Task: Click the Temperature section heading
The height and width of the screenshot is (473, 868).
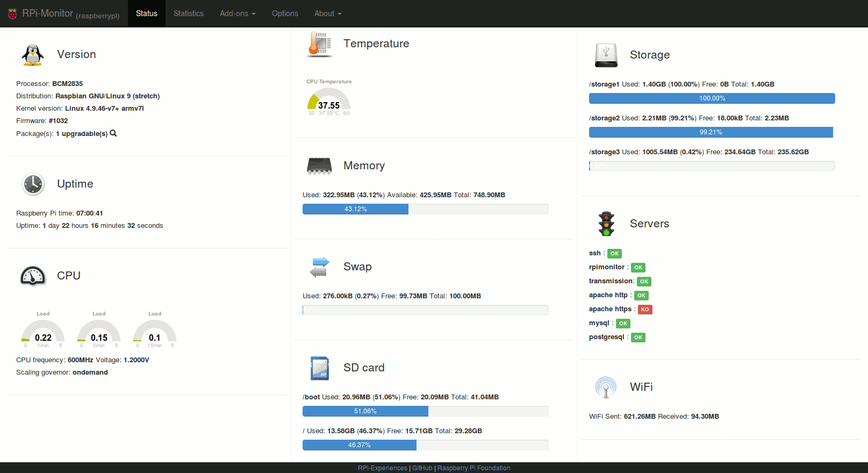Action: click(376, 44)
